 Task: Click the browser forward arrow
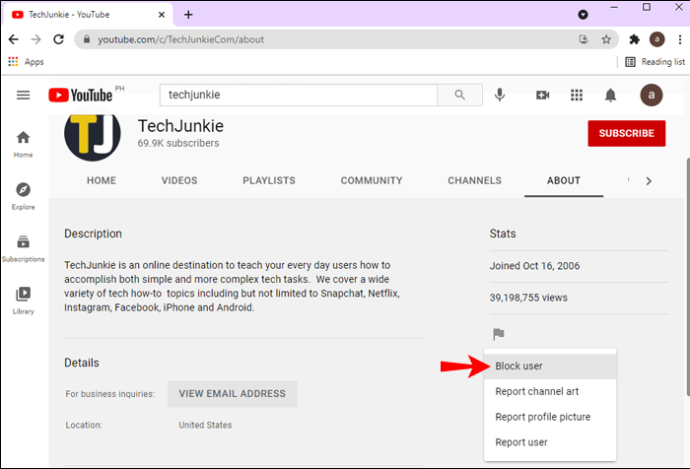pos(36,40)
